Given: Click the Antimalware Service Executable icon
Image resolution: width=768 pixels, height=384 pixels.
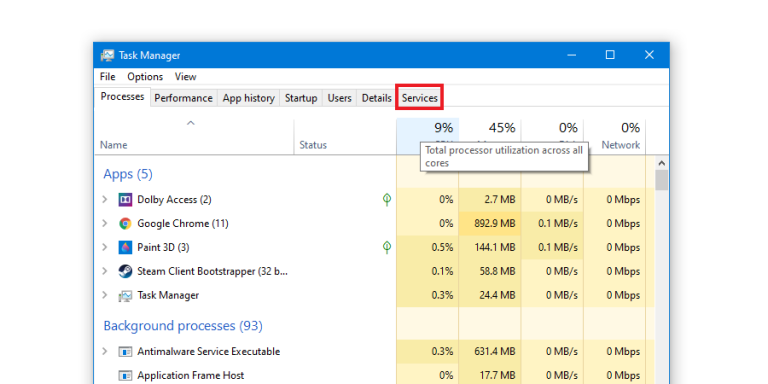Looking at the screenshot, I should [x=125, y=352].
